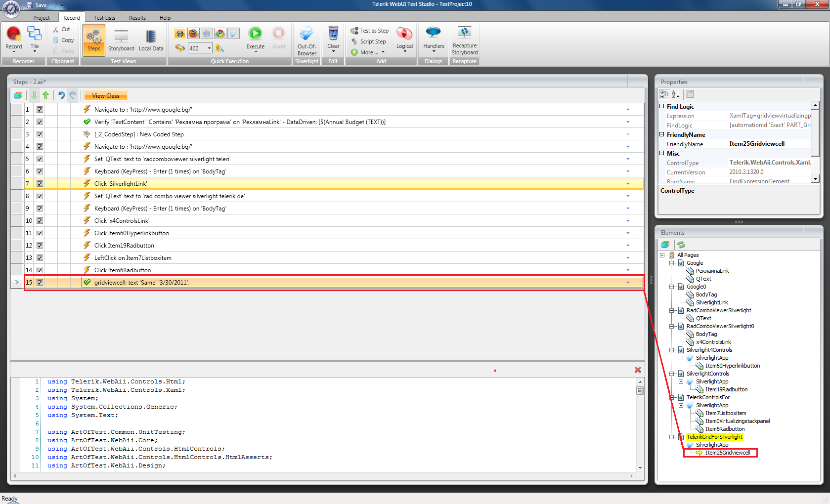Viewport: 830px width, 504px height.
Task: Show properties in categorized view
Action: point(664,94)
